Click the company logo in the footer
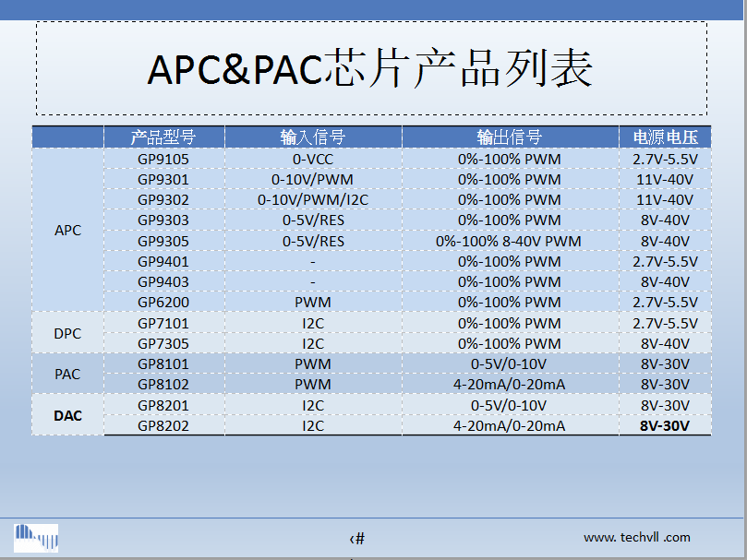The width and height of the screenshot is (747, 560). point(36,537)
